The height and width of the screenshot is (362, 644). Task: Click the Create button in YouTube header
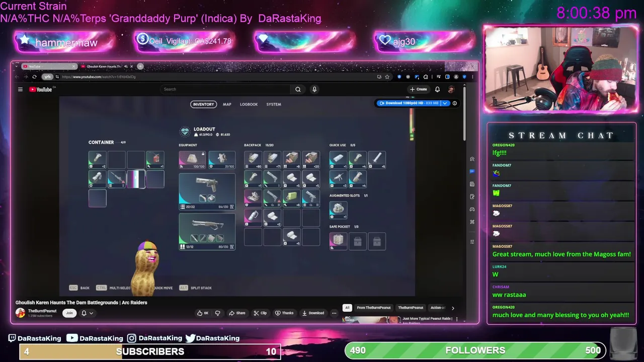pos(419,89)
